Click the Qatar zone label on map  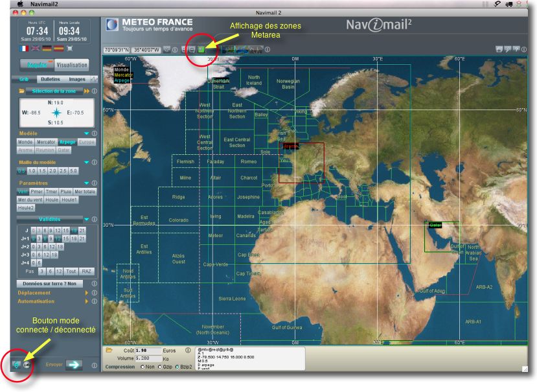click(435, 225)
